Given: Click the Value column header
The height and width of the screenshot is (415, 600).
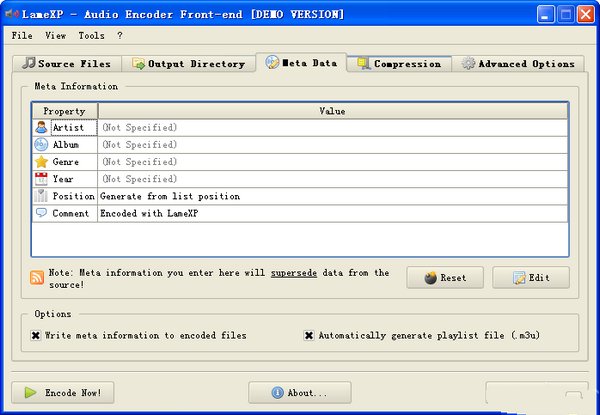Looking at the screenshot, I should click(333, 111).
